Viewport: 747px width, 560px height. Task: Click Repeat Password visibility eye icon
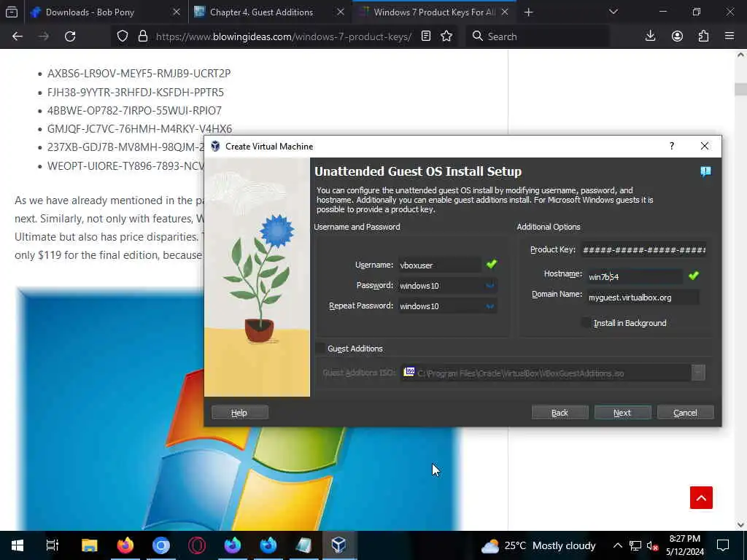coord(489,306)
